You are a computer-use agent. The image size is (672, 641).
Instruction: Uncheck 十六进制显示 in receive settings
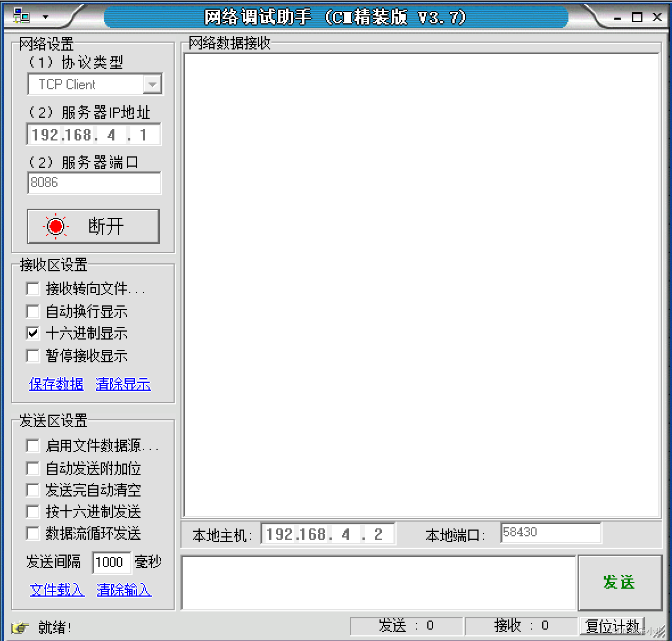32,333
